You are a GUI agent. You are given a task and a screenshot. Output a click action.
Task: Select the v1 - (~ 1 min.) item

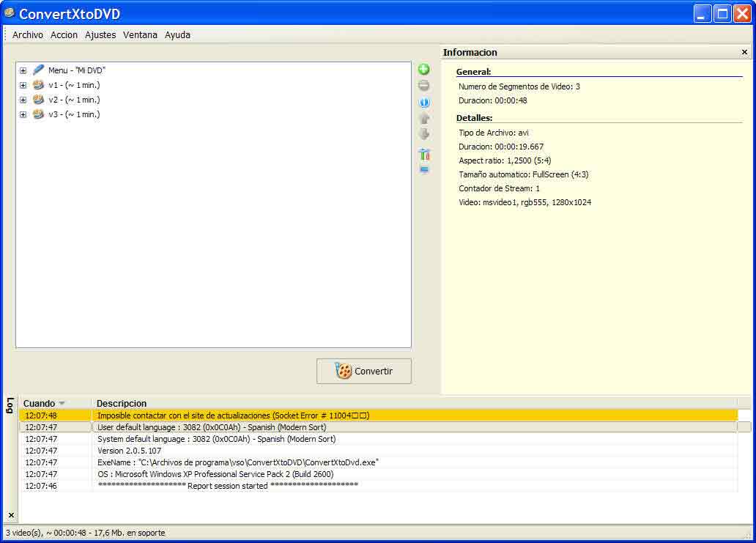[74, 85]
